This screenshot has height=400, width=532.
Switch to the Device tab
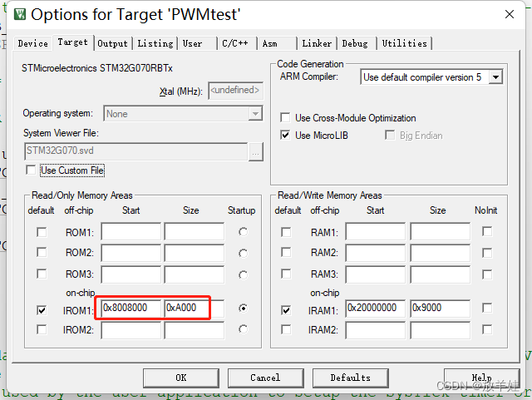pyautogui.click(x=33, y=43)
